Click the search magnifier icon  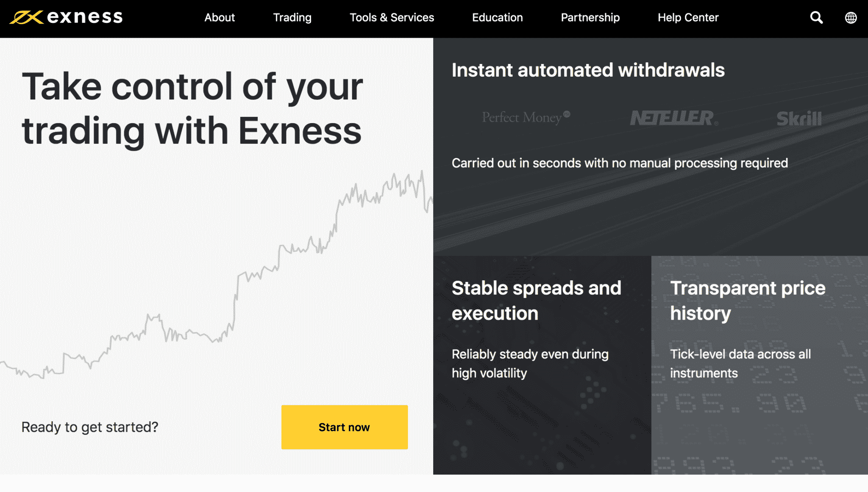(816, 18)
